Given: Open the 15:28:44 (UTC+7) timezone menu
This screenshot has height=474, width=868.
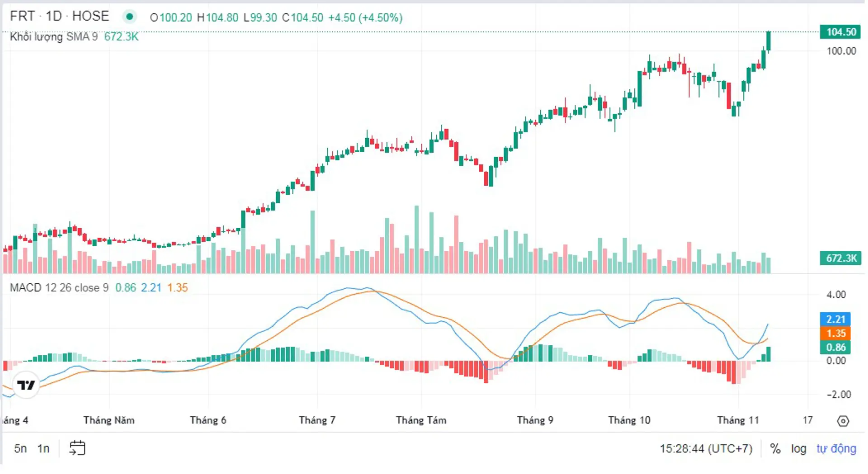Looking at the screenshot, I should [x=706, y=448].
